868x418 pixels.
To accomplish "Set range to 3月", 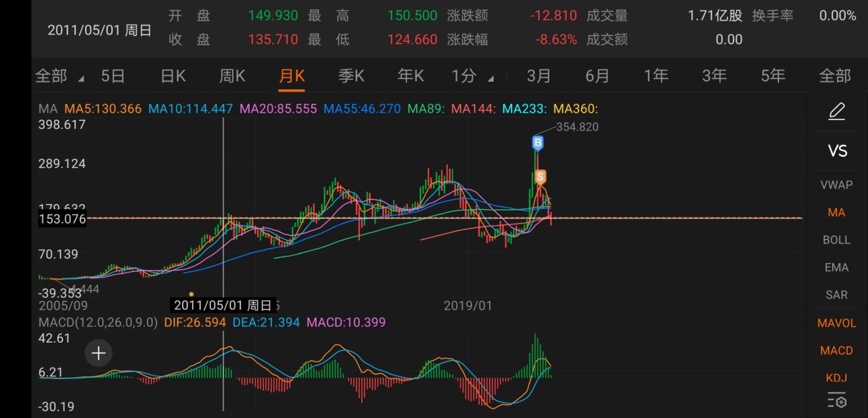I will [x=539, y=76].
